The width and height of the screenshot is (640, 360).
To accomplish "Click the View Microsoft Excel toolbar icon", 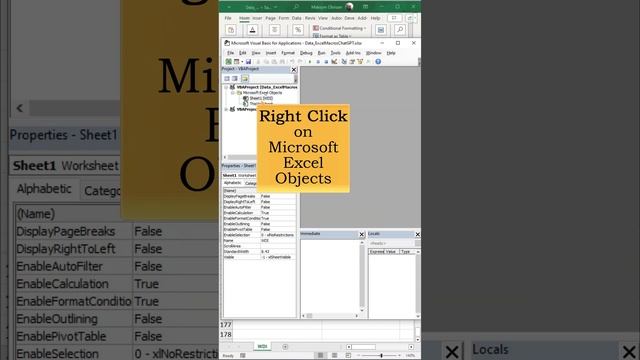I will click(x=229, y=62).
